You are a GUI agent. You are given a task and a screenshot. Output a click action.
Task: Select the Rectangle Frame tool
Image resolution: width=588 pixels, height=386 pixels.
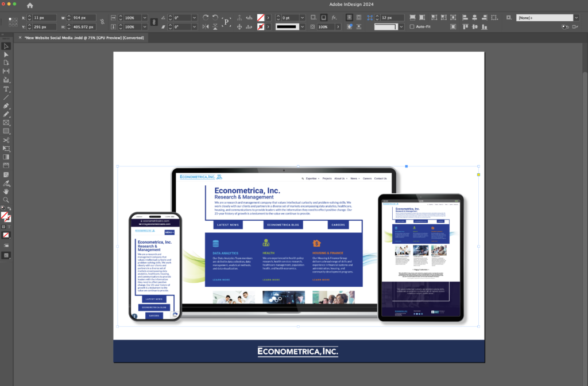pos(6,123)
